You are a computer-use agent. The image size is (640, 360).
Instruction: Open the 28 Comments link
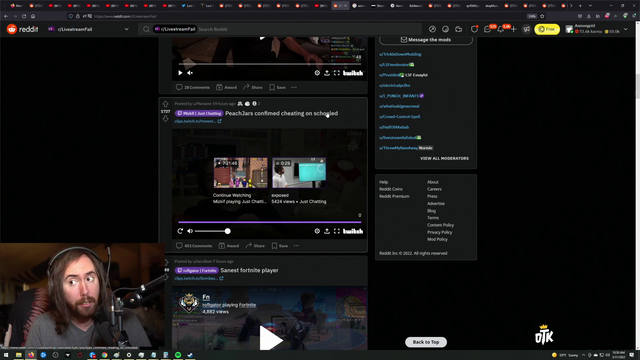coord(193,87)
